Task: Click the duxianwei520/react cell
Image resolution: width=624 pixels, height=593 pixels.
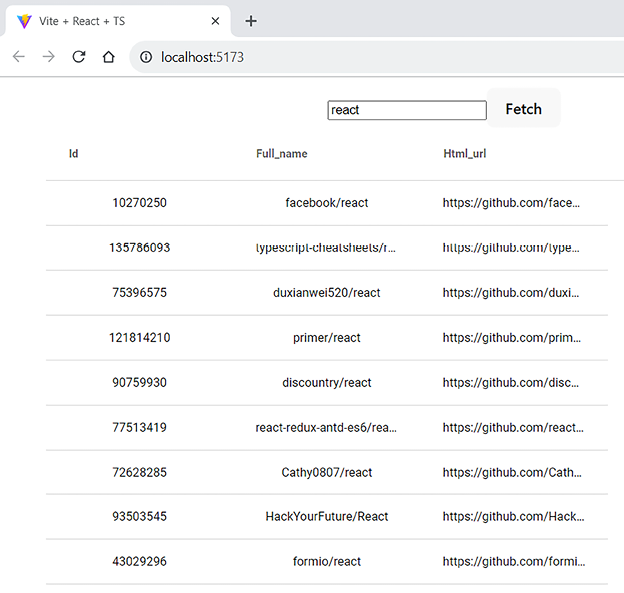Action: pos(326,293)
